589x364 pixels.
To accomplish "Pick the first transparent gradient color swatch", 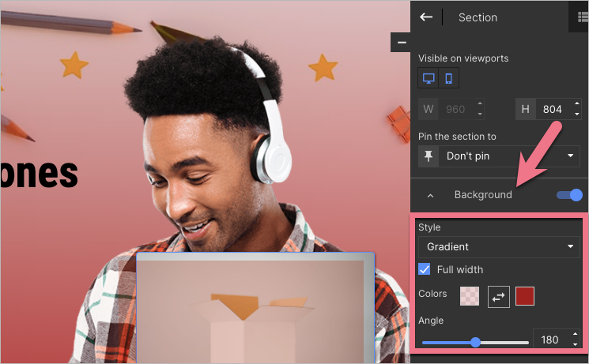I will [x=470, y=296].
